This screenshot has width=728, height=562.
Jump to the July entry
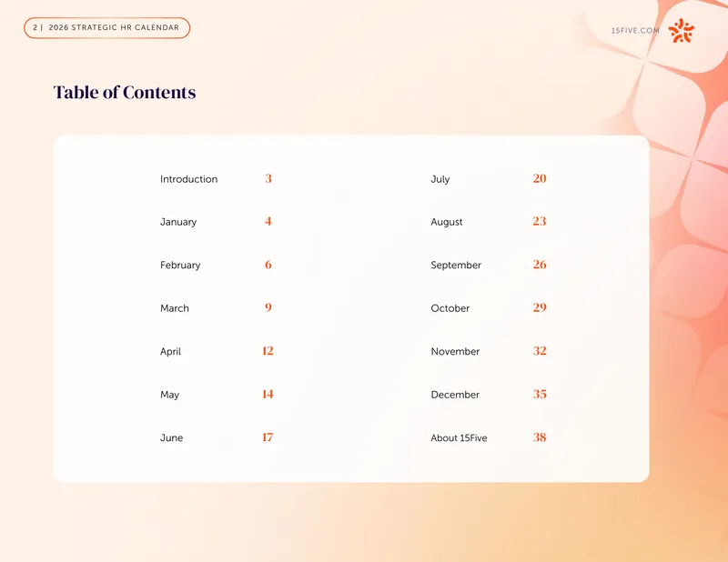pyautogui.click(x=440, y=179)
